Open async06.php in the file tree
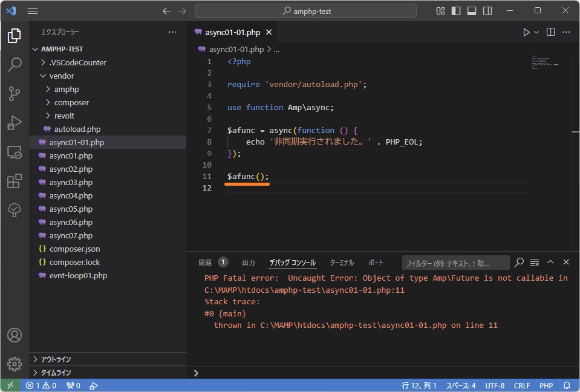Image resolution: width=580 pixels, height=392 pixels. click(108, 222)
